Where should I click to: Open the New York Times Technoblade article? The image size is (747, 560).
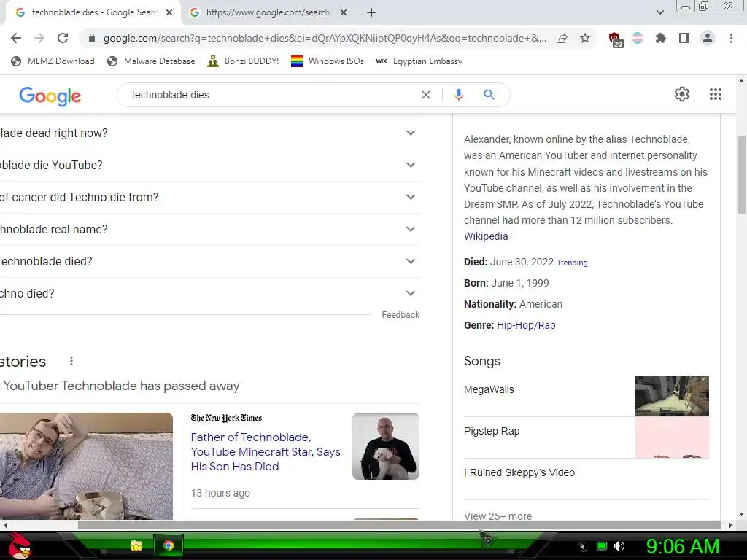(x=266, y=451)
